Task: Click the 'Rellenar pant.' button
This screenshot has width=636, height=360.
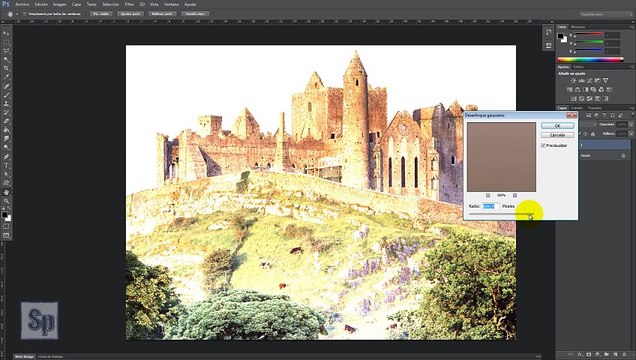Action: coord(162,14)
